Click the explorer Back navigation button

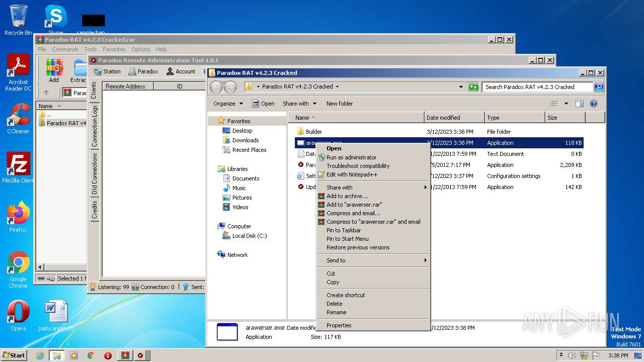coord(216,86)
